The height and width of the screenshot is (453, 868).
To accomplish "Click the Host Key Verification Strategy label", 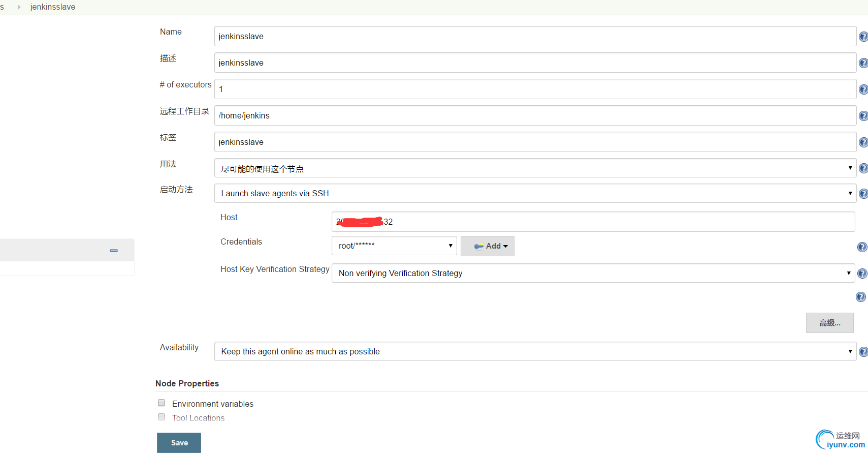I will coord(275,269).
